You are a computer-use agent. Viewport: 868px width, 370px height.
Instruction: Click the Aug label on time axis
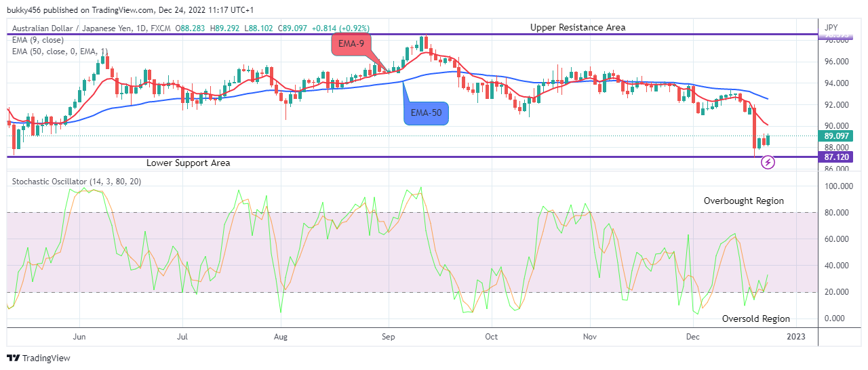click(281, 336)
